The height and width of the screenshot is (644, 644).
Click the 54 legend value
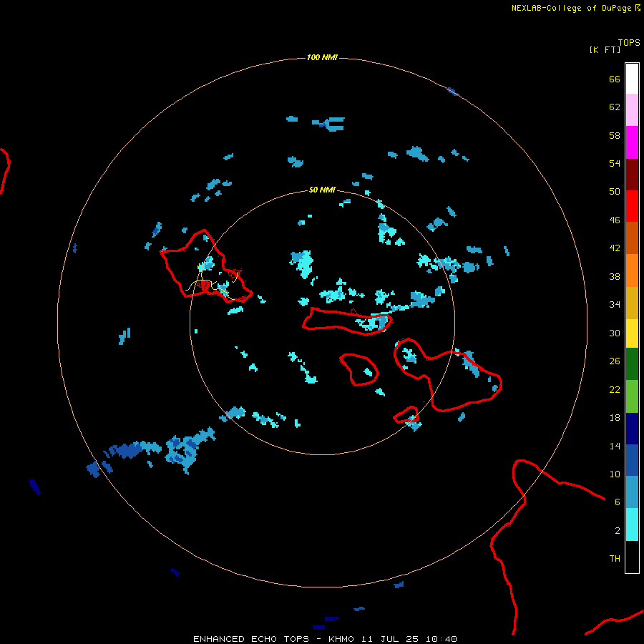point(615,163)
